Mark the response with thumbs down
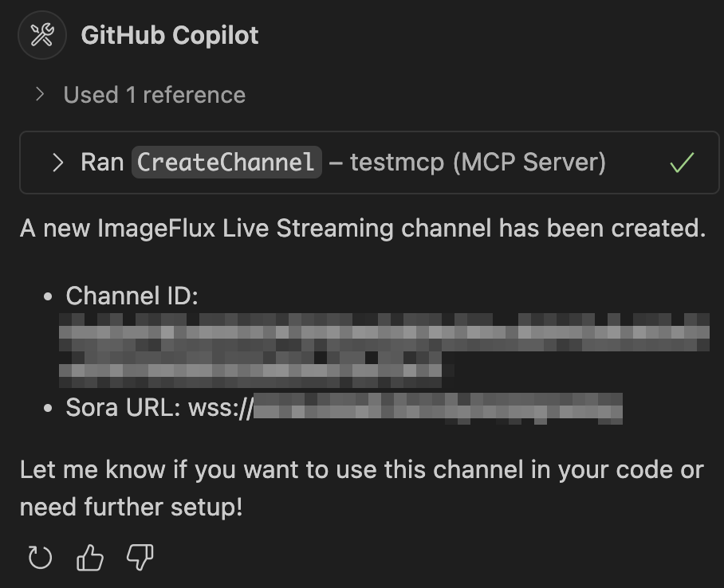Screen dimensions: 724x588 tap(140, 557)
